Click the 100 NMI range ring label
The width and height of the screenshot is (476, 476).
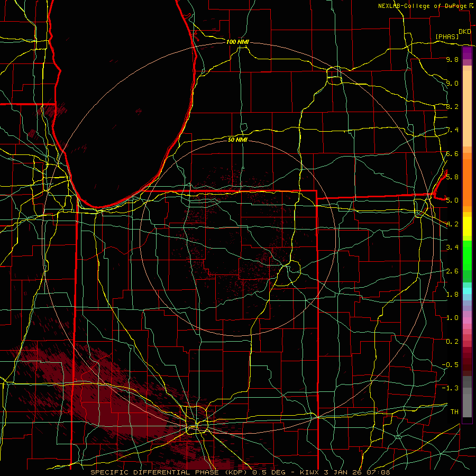(x=237, y=42)
